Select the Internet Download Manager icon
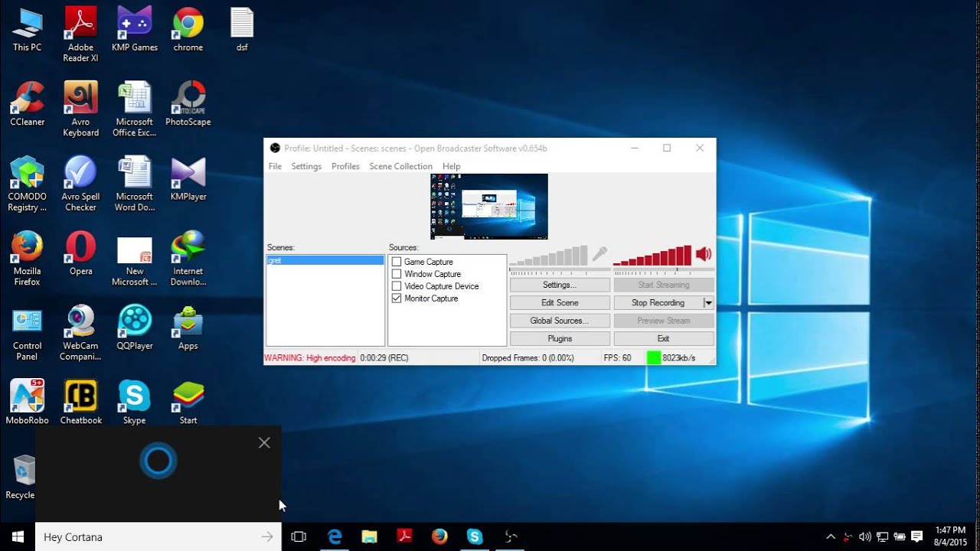 188,258
